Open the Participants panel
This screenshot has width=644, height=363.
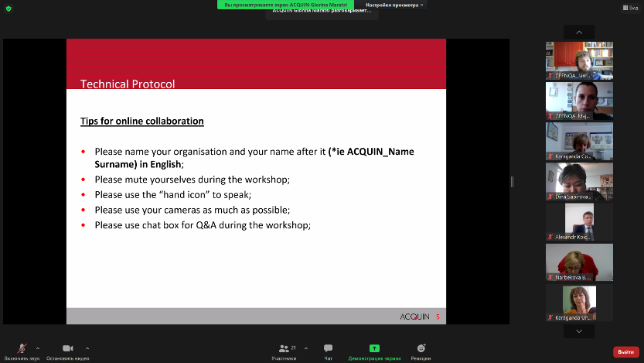(x=283, y=350)
